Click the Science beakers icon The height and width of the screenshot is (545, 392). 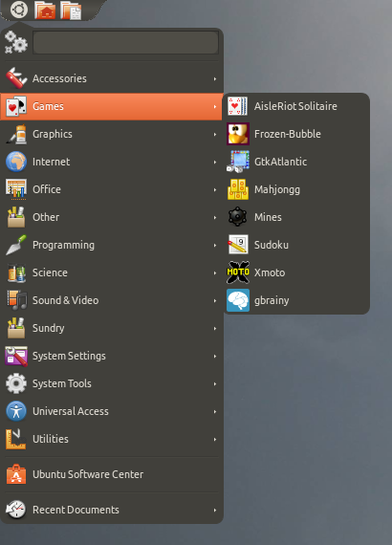tap(16, 272)
